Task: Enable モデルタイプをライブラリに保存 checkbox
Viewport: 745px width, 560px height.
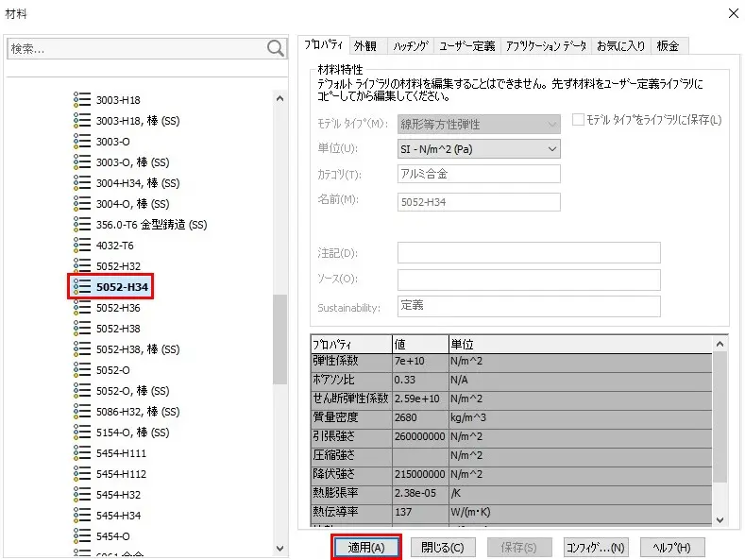Action: (579, 120)
